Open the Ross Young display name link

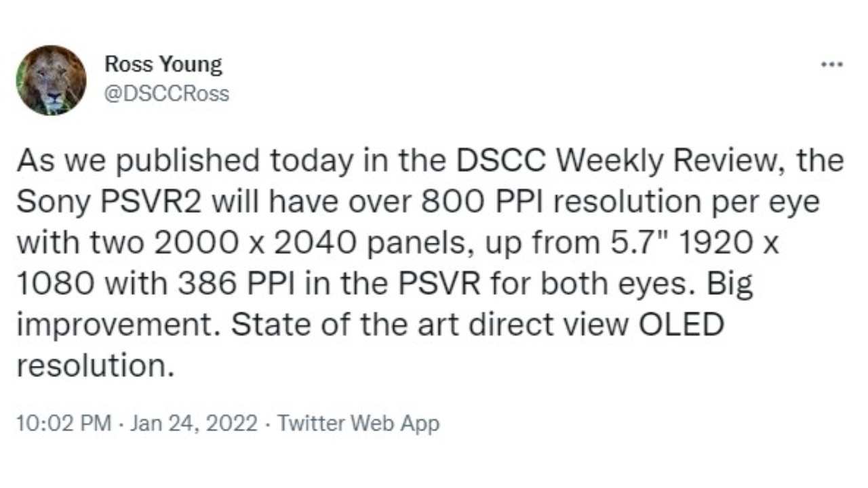(x=163, y=65)
